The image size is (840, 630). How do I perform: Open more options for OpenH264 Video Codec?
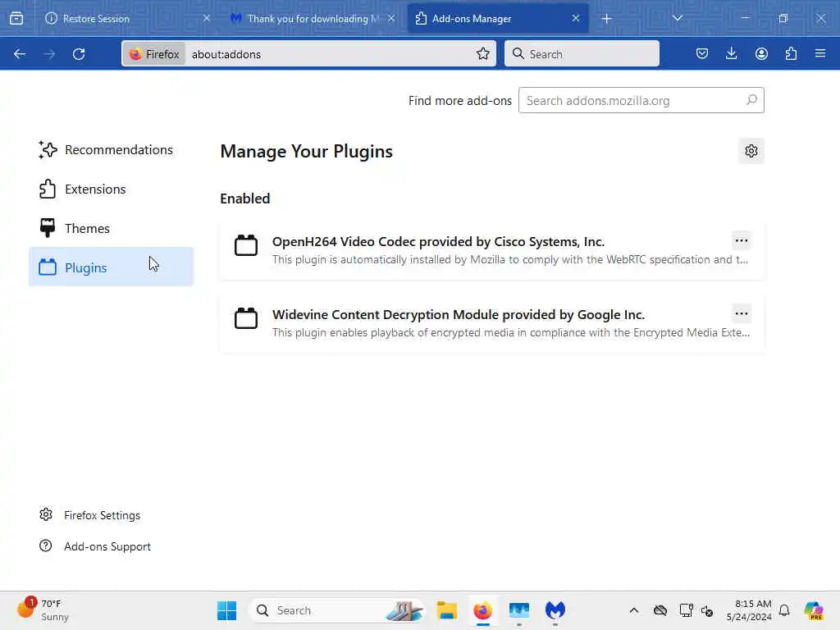(x=742, y=240)
